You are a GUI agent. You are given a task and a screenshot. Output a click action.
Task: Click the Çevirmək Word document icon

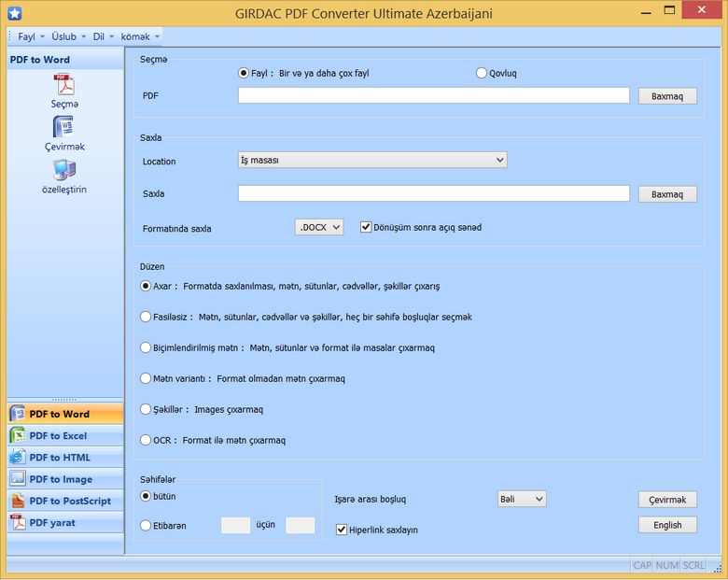[63, 127]
